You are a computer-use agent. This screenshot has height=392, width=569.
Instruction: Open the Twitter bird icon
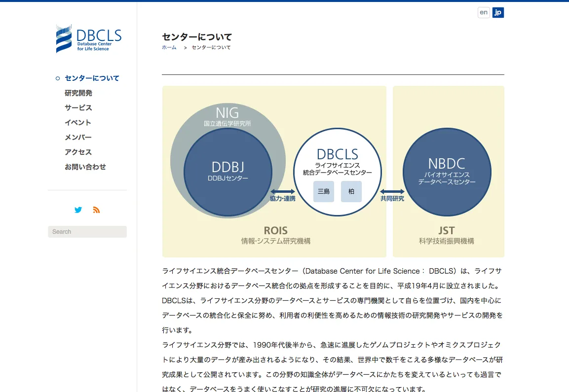(x=78, y=210)
